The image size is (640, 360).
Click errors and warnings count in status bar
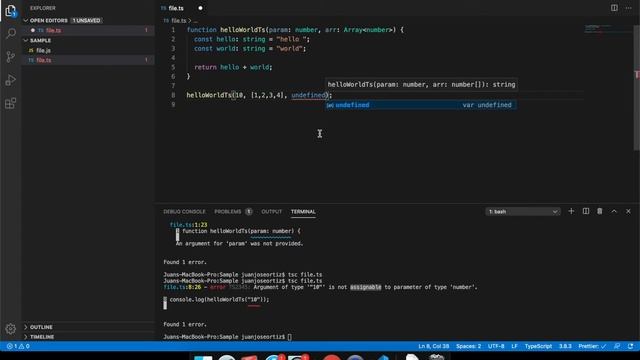pyautogui.click(x=18, y=346)
